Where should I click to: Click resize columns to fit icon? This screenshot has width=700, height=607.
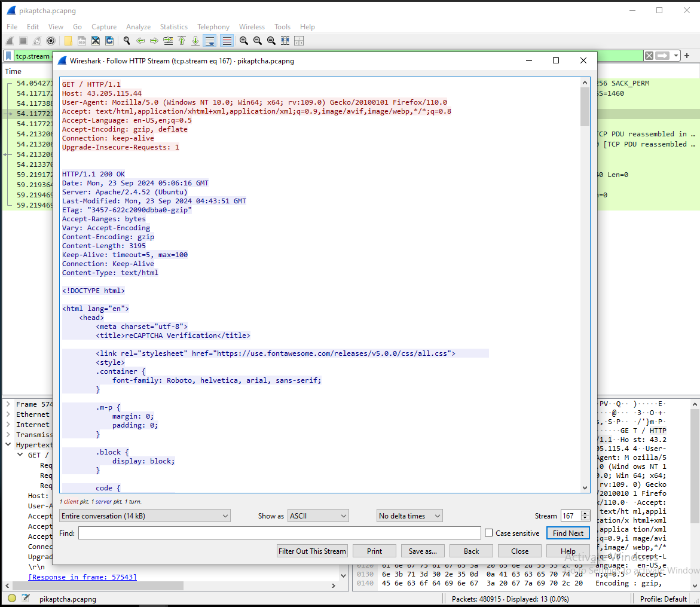click(x=285, y=41)
